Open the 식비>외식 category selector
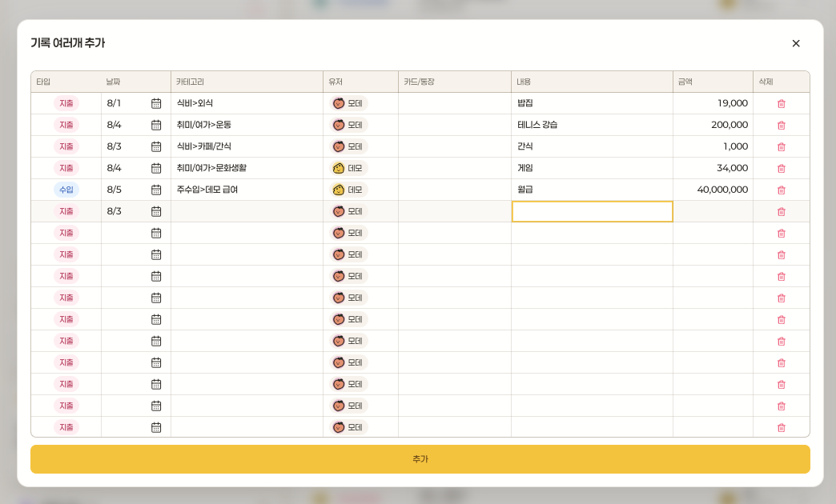Viewport: 836px width, 504px height. click(x=247, y=103)
